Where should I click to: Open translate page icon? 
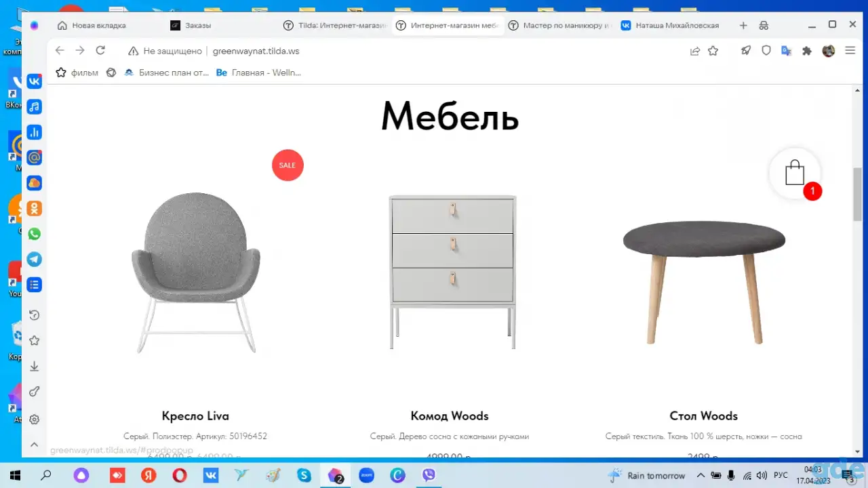coord(787,51)
